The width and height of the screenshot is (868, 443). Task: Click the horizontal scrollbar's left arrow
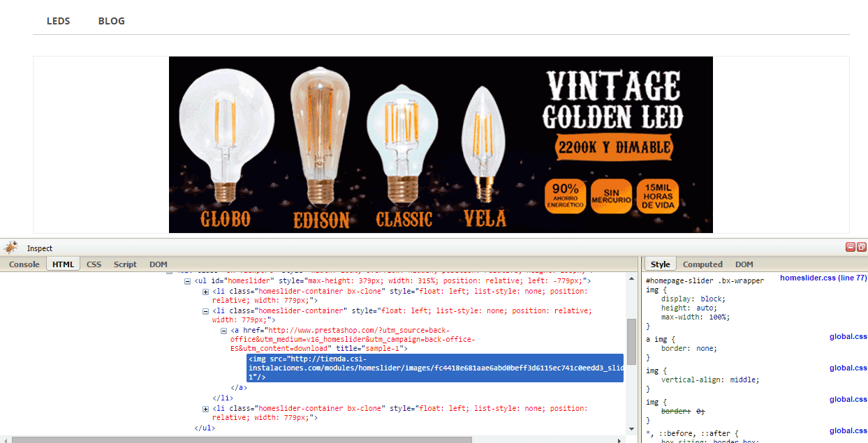5,440
